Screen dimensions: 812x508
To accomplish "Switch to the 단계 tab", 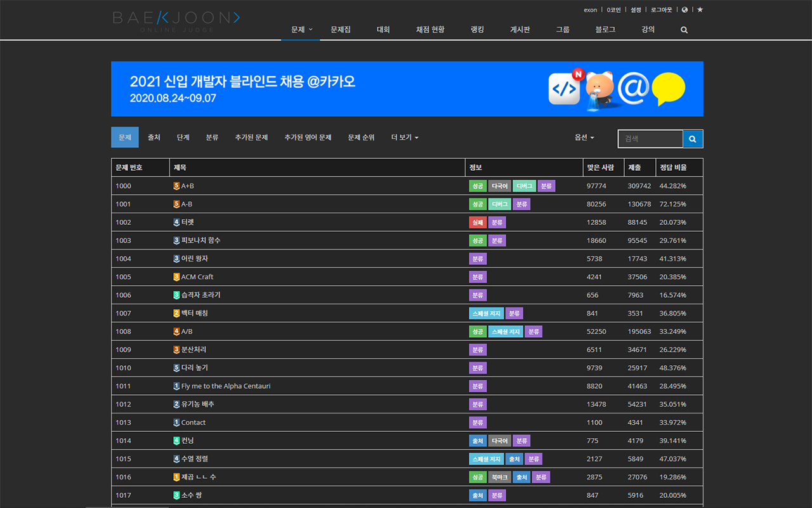I will point(183,138).
